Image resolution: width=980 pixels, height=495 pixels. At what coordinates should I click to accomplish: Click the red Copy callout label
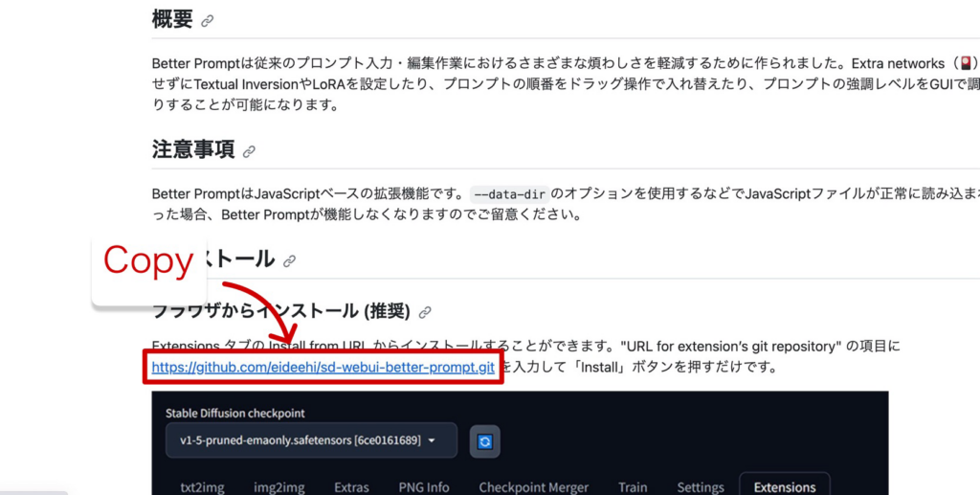(x=148, y=260)
